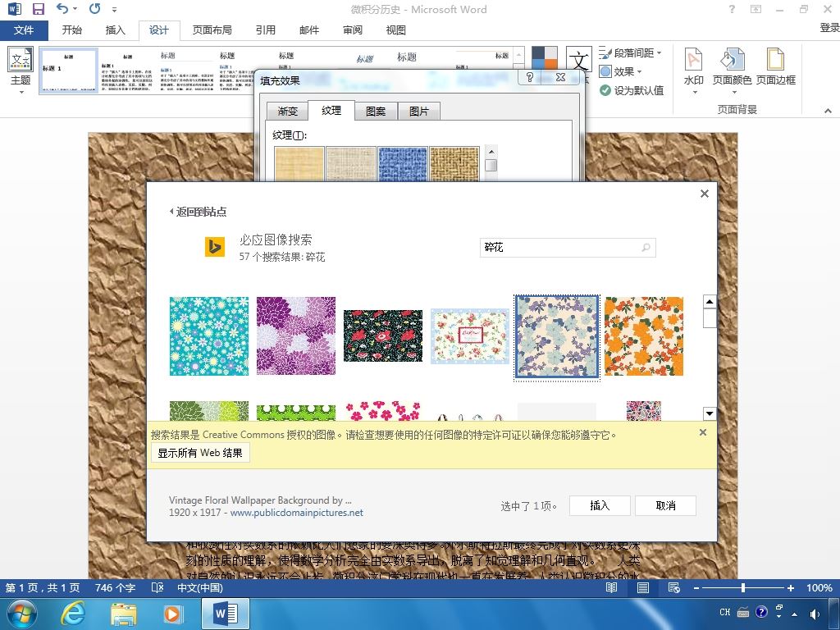The image size is (840, 630).
Task: Open Page Color (页面颜色) menu
Action: coord(732,70)
